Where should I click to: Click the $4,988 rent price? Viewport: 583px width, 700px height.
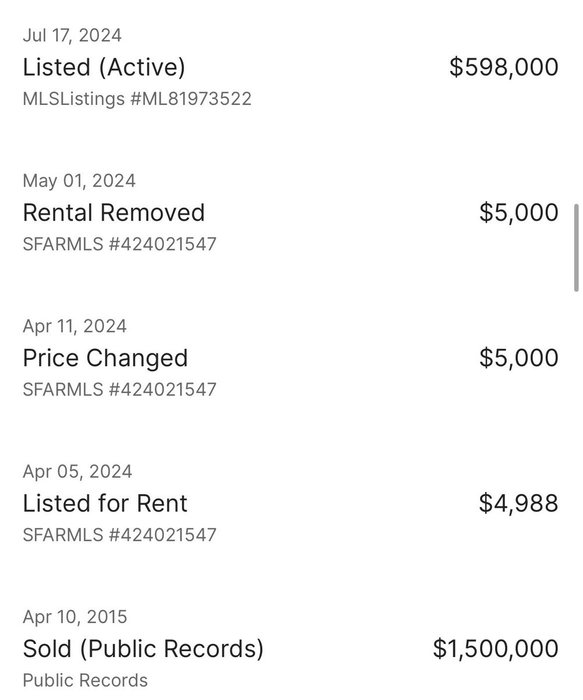[x=519, y=503]
